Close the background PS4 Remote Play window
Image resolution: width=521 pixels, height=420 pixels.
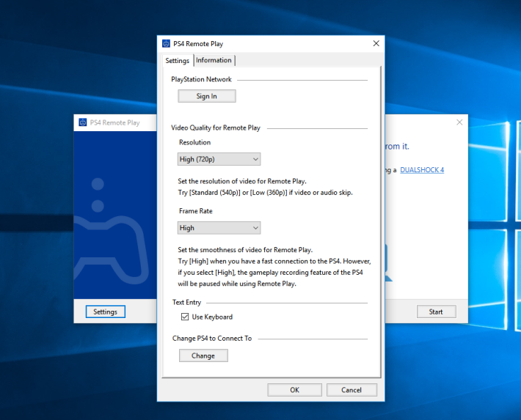(459, 122)
